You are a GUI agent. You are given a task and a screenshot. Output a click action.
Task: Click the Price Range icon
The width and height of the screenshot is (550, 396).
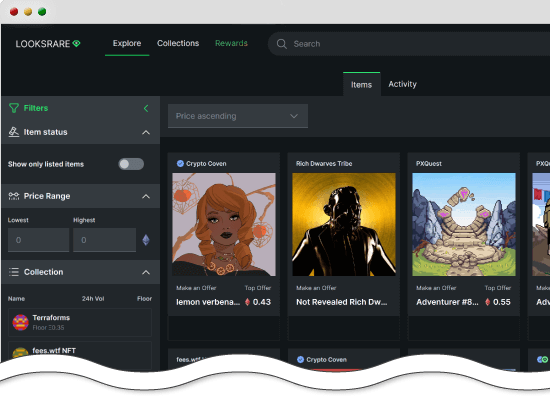(x=14, y=196)
